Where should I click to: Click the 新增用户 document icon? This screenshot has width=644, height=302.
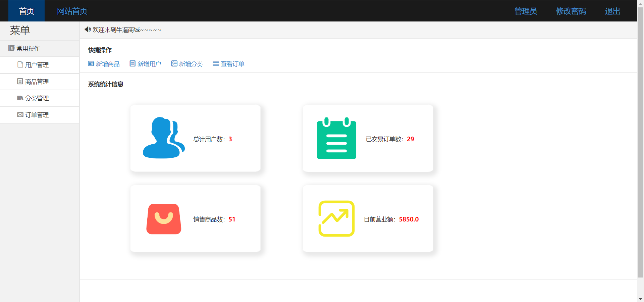[132, 63]
